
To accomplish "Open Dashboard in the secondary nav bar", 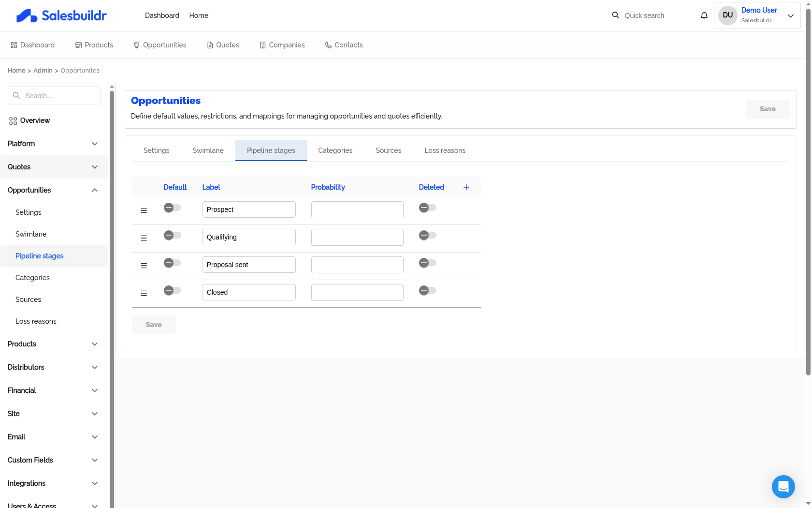I will point(33,45).
